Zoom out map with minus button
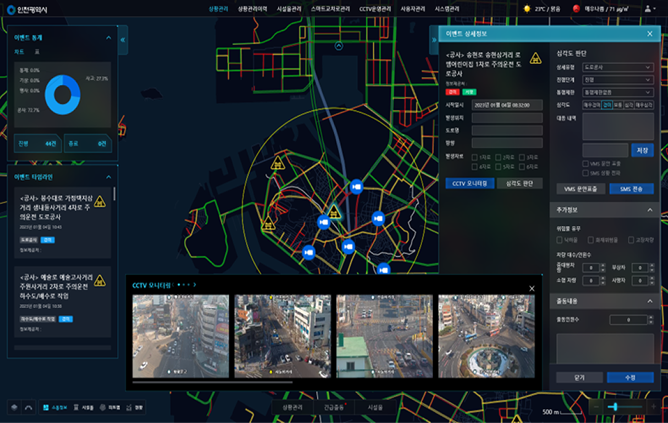This screenshot has height=423, width=668. click(596, 407)
